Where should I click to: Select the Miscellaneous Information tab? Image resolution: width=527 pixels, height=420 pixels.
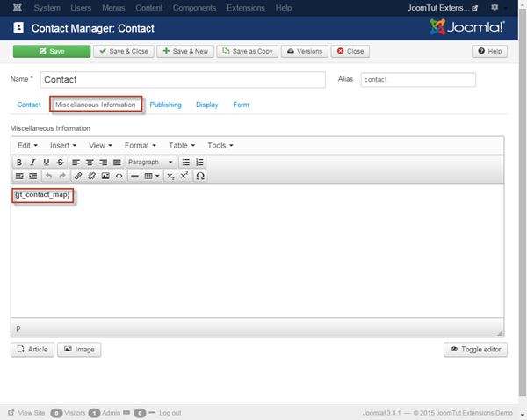pos(96,105)
